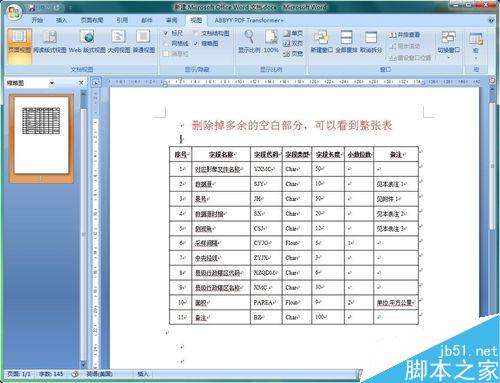The height and width of the screenshot is (383, 500).
Task: Click the PAREA cell in the table
Action: [266, 302]
